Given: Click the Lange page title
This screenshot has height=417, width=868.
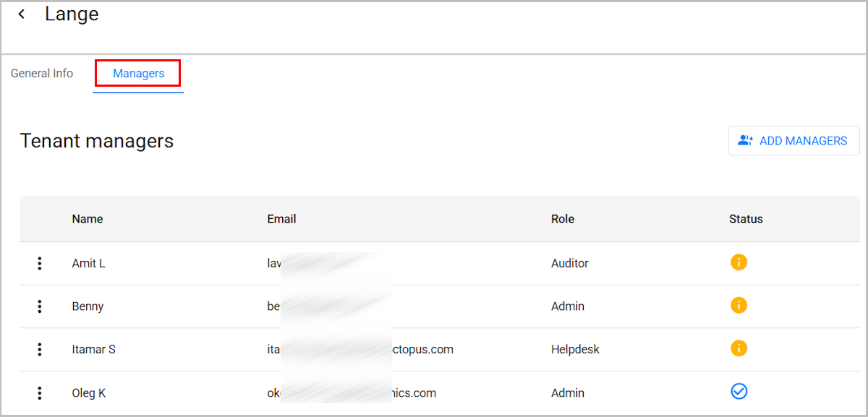Looking at the screenshot, I should point(72,14).
